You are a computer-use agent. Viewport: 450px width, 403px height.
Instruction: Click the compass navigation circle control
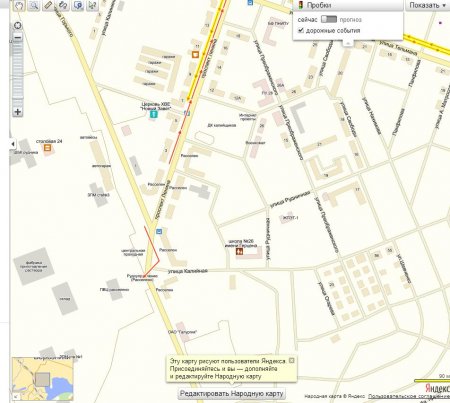coord(17,25)
